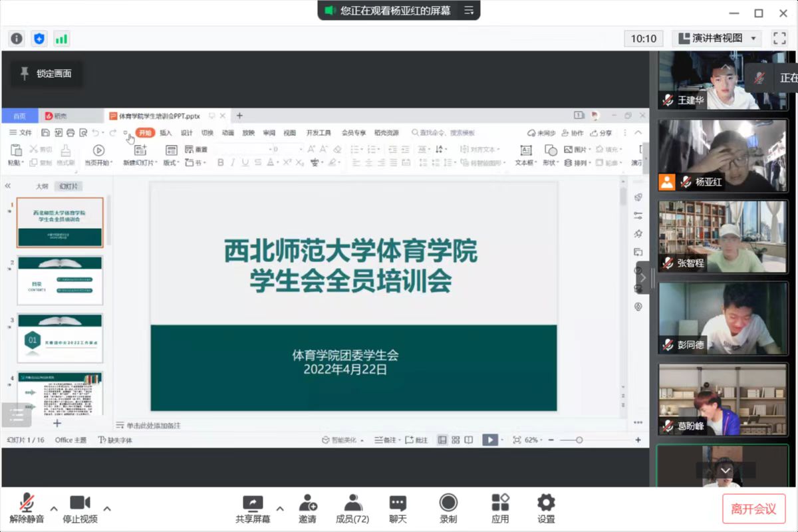Screen dimensions: 798x532
Task: Open the 聊天 chat window
Action: 398,509
